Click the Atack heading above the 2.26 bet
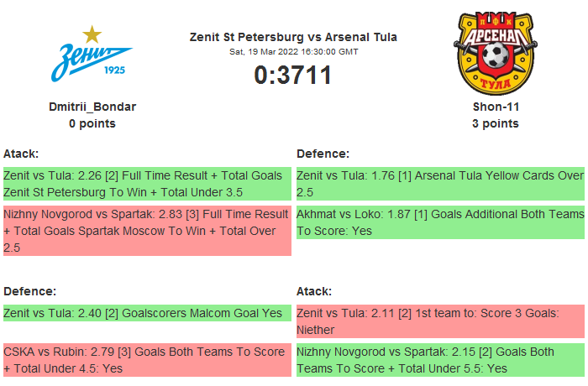Screen dimensions: 588x386 22,154
